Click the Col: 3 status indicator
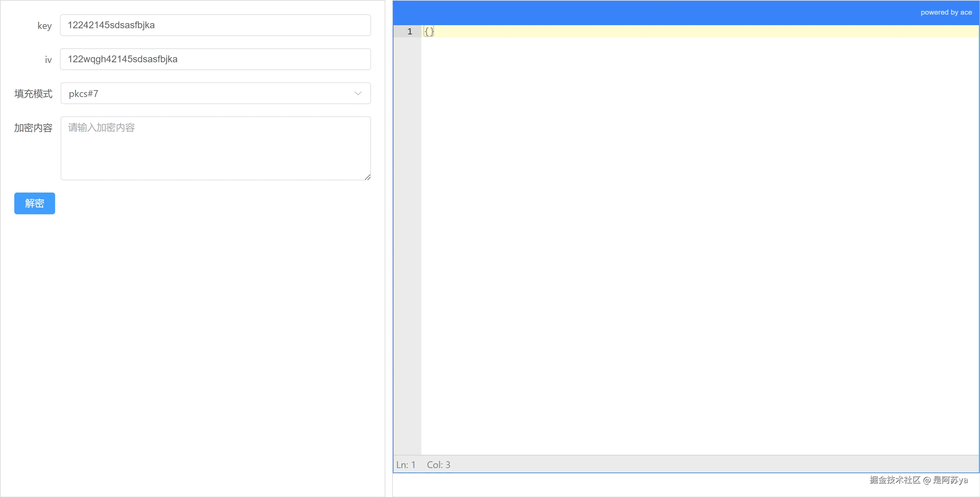This screenshot has width=980, height=497. pos(438,465)
